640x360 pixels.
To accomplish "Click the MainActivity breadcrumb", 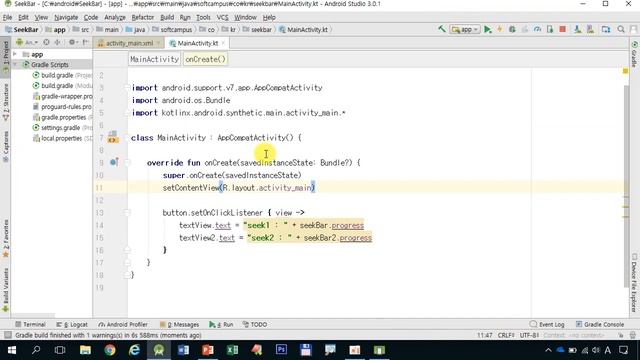I will coord(154,59).
